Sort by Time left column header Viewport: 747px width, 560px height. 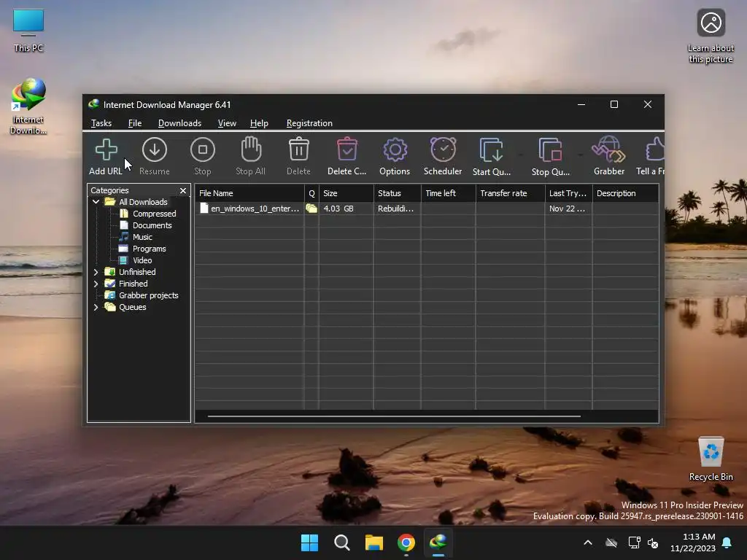click(x=449, y=193)
